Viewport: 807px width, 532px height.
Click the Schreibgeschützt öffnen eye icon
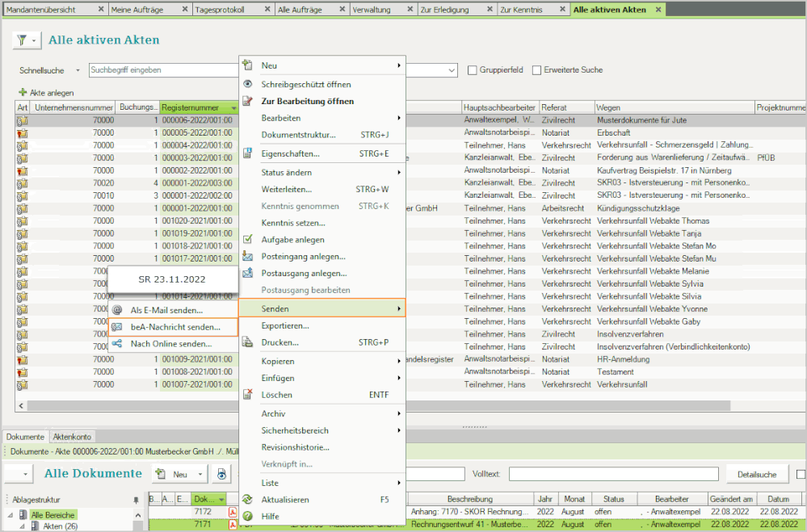coord(248,84)
